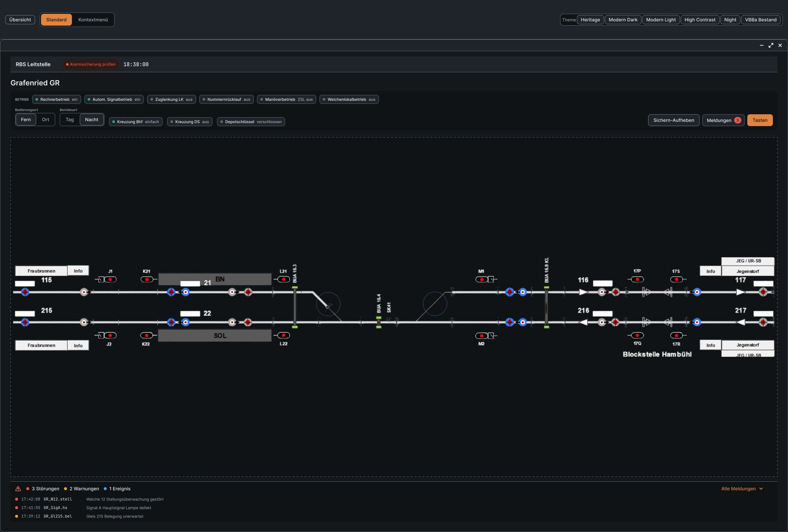This screenshot has height=532, width=788.
Task: Switch Bedienungsort to Ort
Action: [x=45, y=120]
